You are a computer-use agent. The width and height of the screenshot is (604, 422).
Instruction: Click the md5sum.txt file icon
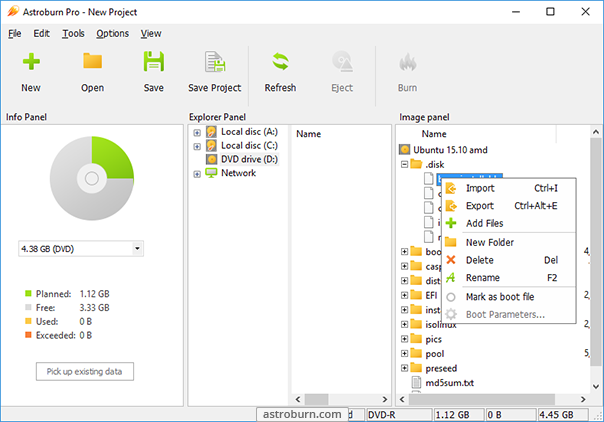coord(416,383)
